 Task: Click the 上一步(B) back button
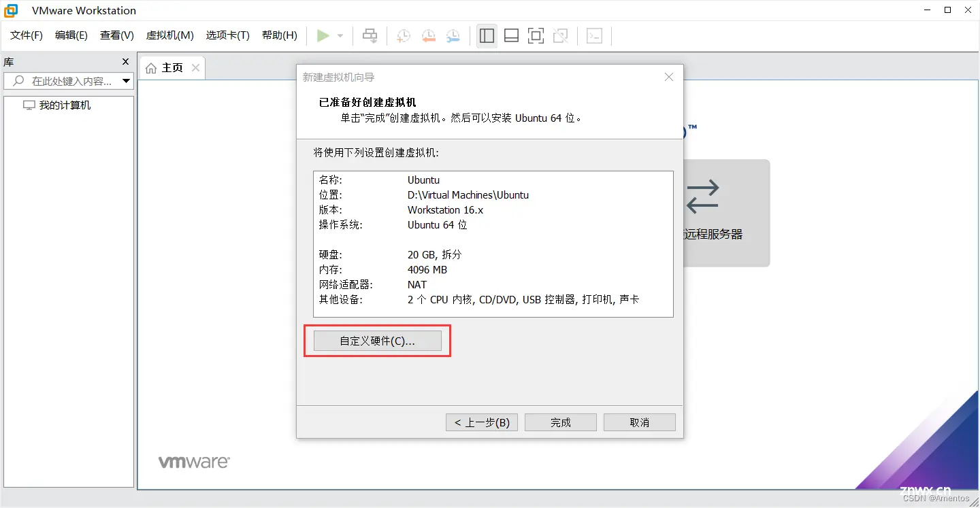[x=482, y=422]
